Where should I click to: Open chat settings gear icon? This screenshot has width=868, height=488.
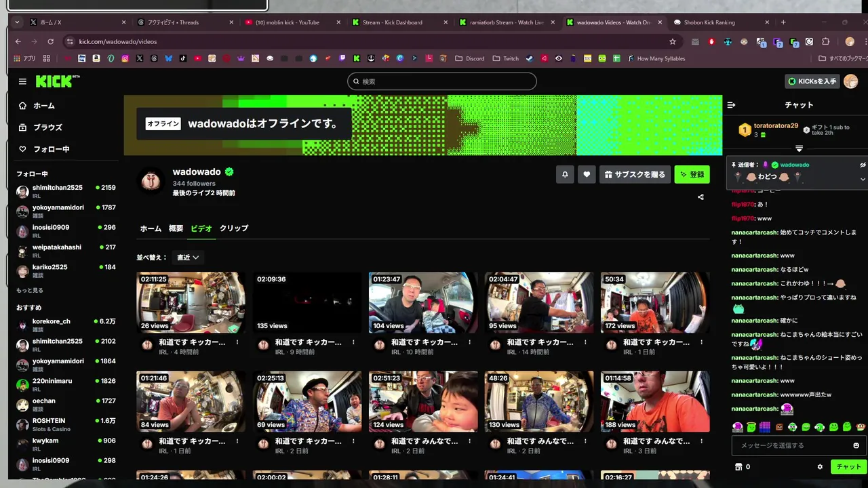pos(820,467)
